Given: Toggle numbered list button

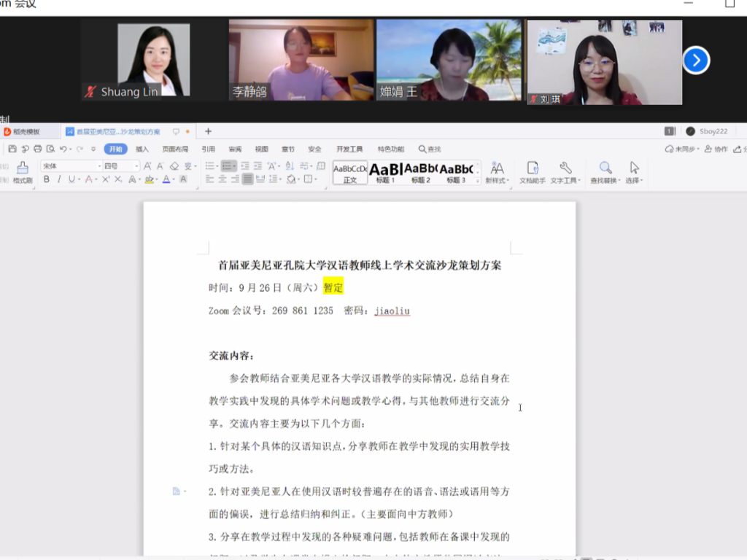Looking at the screenshot, I should (x=228, y=166).
